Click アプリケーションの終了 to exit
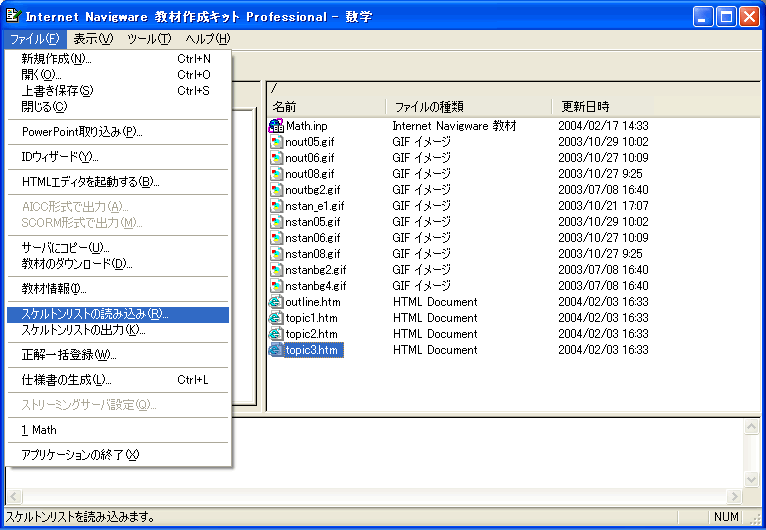 pos(80,455)
